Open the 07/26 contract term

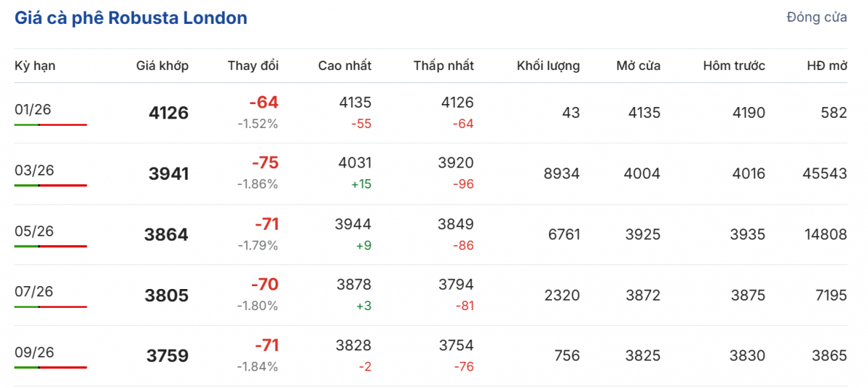tap(33, 292)
